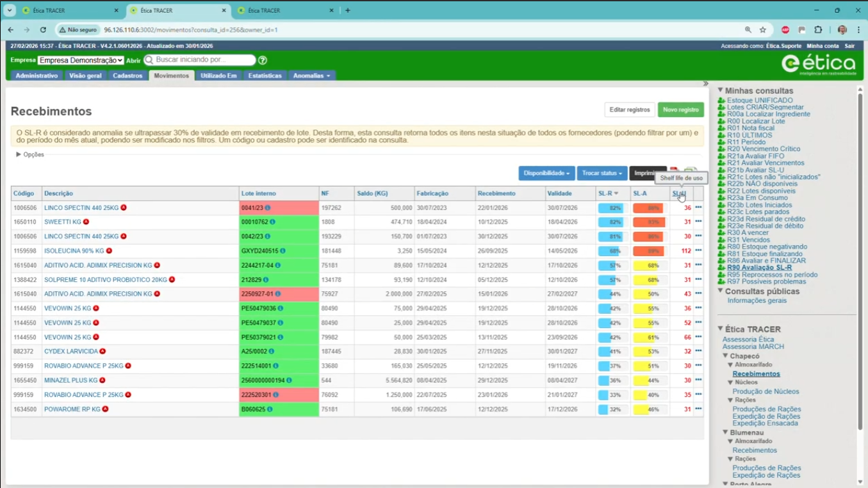Viewport: 868px width, 488px height.
Task: Open the Trocar status dropdown button
Action: tap(602, 174)
